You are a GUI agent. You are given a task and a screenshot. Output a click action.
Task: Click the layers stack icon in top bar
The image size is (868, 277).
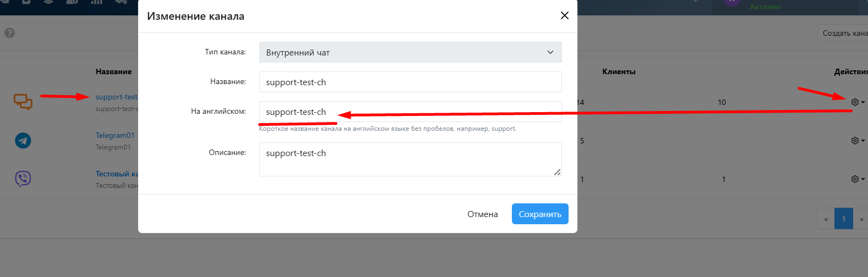click(x=48, y=2)
